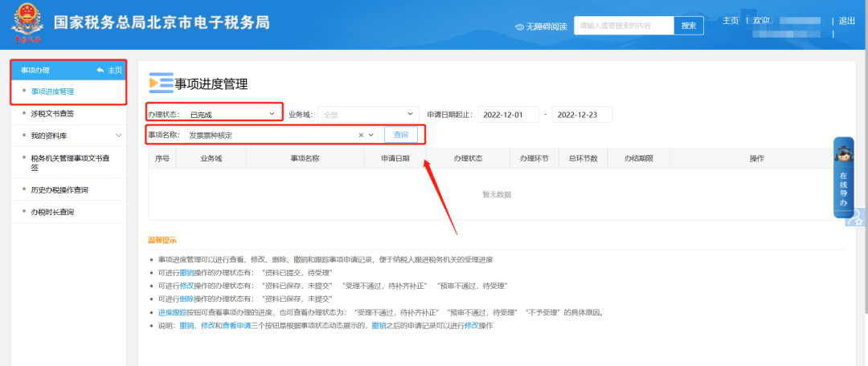
Task: Open the 业务域 dropdown showing 全部
Action: click(368, 115)
